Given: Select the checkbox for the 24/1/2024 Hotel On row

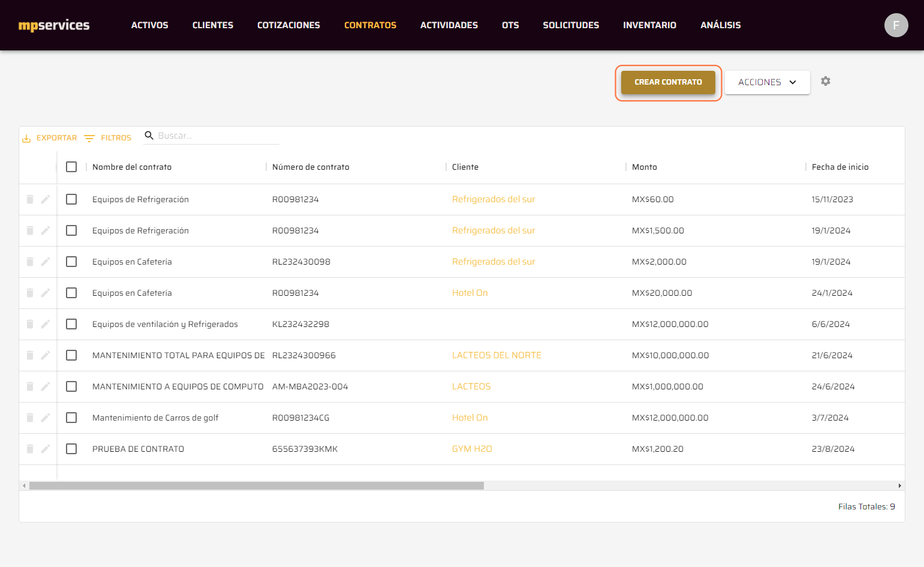Looking at the screenshot, I should pos(71,293).
